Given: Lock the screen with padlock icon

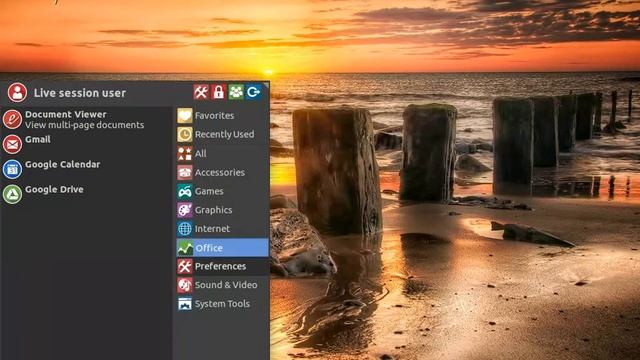Looking at the screenshot, I should click(218, 92).
